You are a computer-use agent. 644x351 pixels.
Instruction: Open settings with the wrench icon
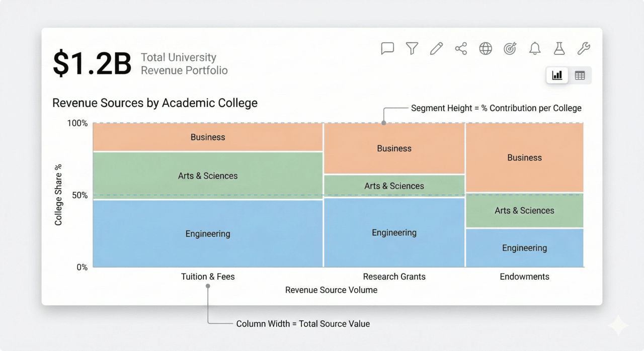pyautogui.click(x=583, y=48)
